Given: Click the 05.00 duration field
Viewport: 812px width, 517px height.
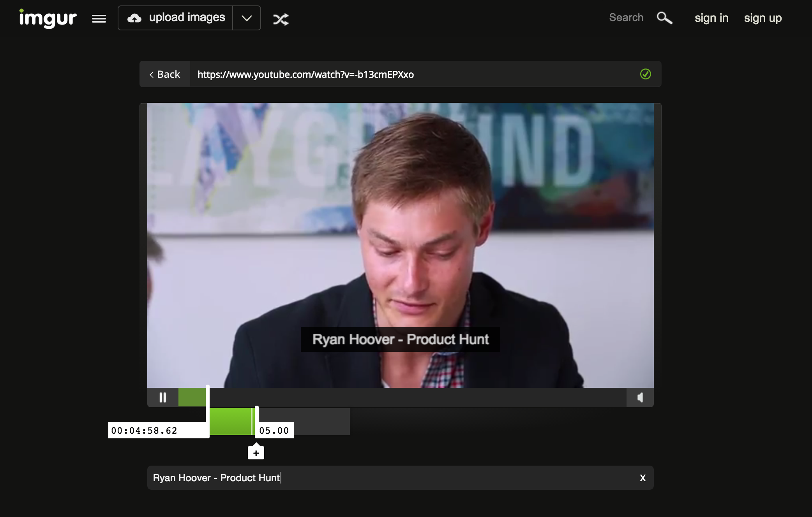Looking at the screenshot, I should (x=274, y=431).
